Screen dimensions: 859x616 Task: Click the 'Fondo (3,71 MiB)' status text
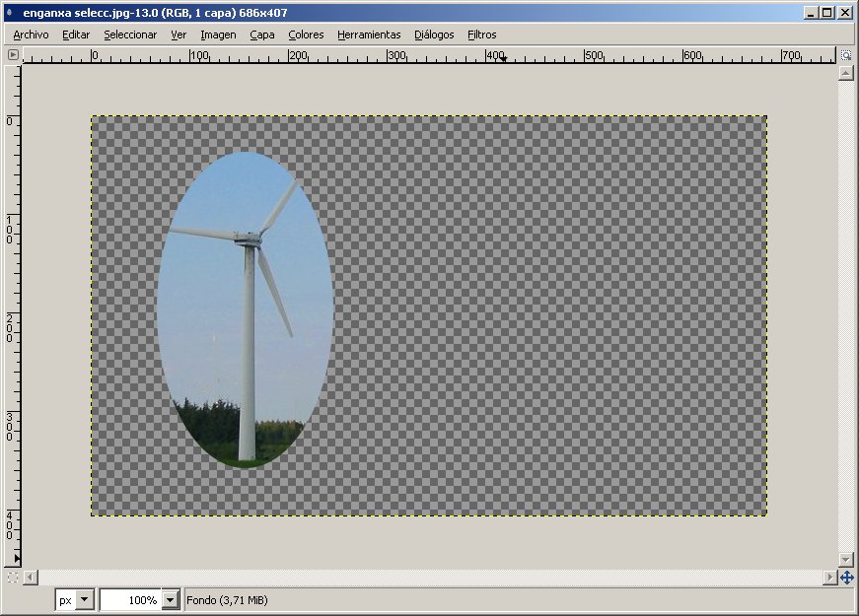click(x=227, y=600)
